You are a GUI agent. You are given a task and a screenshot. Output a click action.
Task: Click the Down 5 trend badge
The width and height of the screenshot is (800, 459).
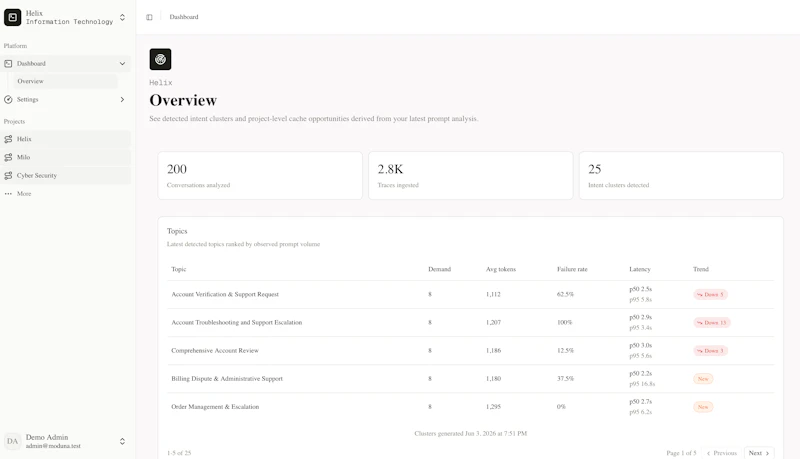pyautogui.click(x=710, y=294)
